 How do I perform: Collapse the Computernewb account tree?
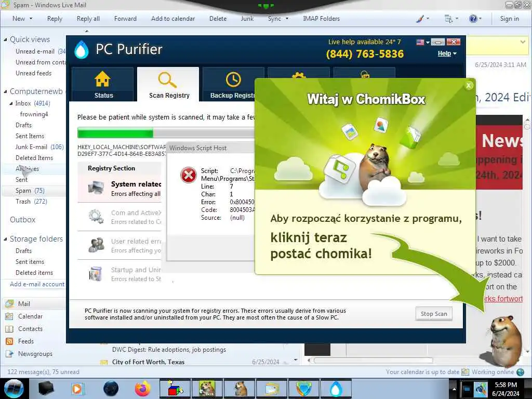(5, 91)
